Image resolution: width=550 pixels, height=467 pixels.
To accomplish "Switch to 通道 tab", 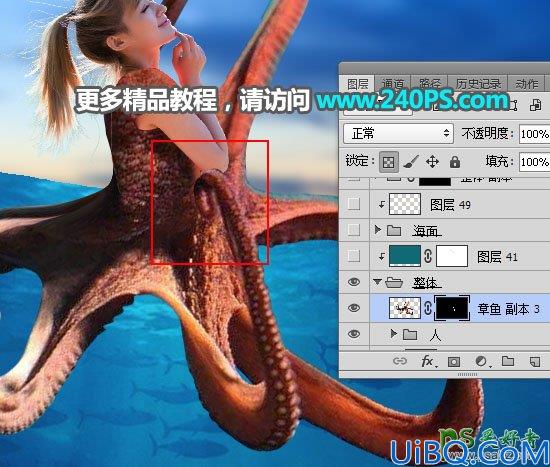I will click(393, 84).
